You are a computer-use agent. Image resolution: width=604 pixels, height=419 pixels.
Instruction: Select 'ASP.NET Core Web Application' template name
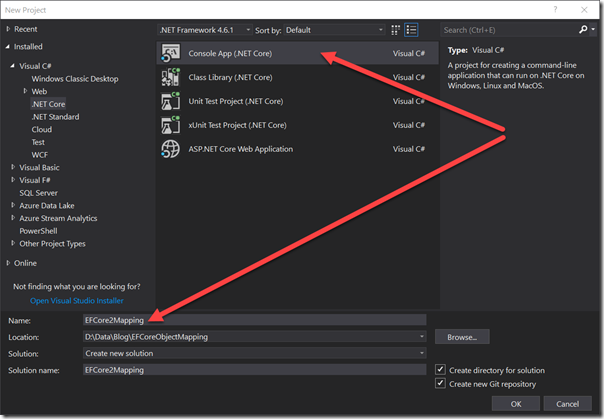click(x=240, y=149)
